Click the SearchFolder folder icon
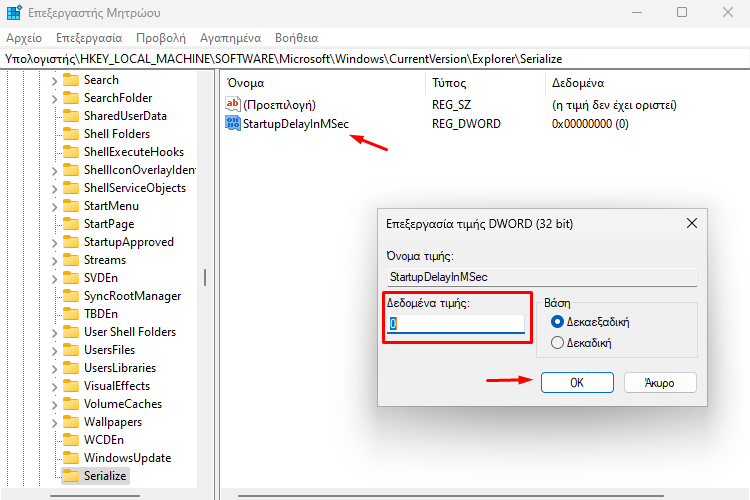Screen dimensions: 750x500 click(x=71, y=98)
